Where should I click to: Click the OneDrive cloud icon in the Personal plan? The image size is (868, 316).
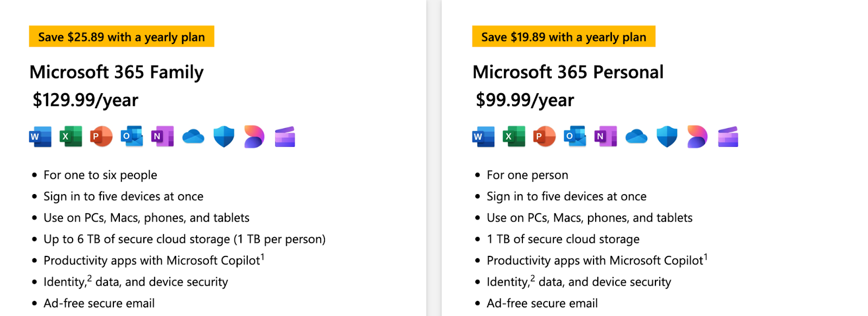click(636, 137)
